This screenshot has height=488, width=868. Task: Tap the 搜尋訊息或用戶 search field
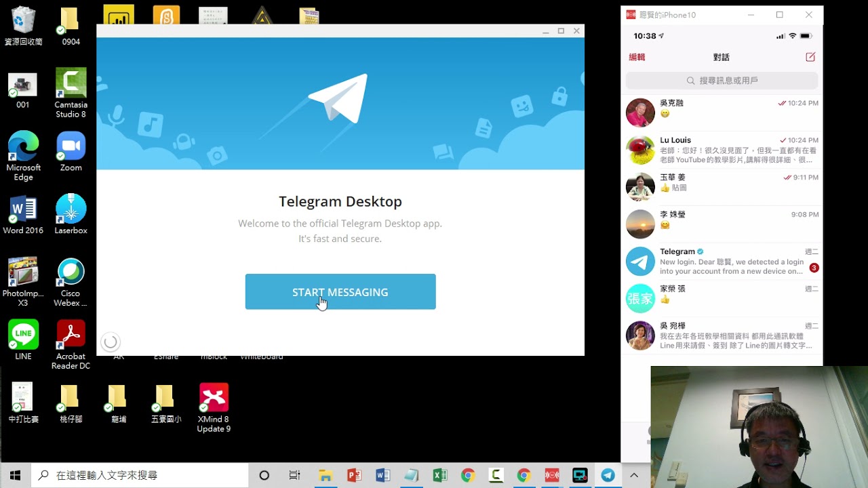(722, 81)
